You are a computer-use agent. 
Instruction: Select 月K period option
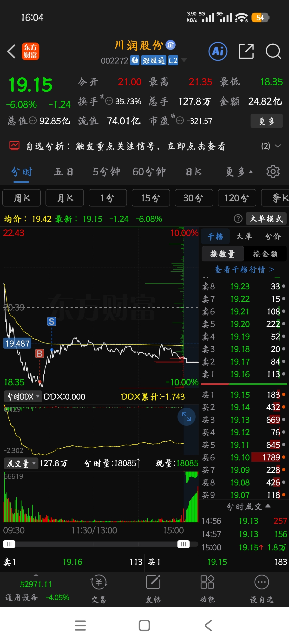coord(65,198)
